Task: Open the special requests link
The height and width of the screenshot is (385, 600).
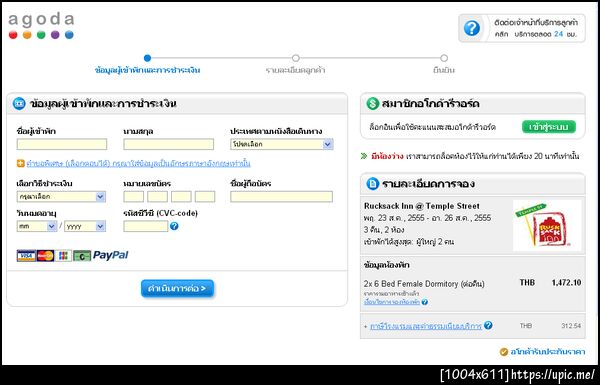Action: pos(138,163)
